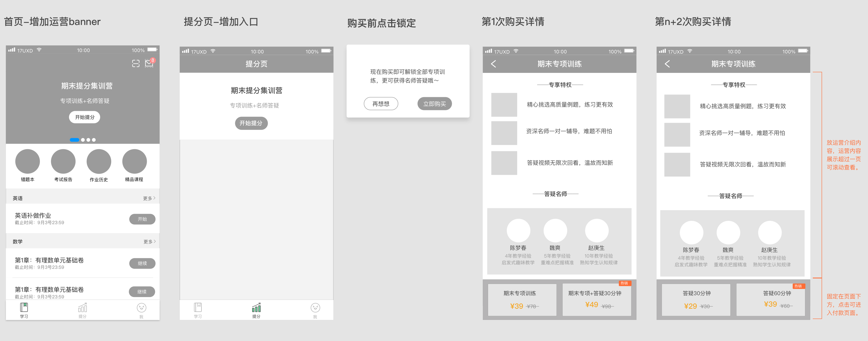Expand the 数学 section via 更多
868x341 pixels.
tap(149, 241)
